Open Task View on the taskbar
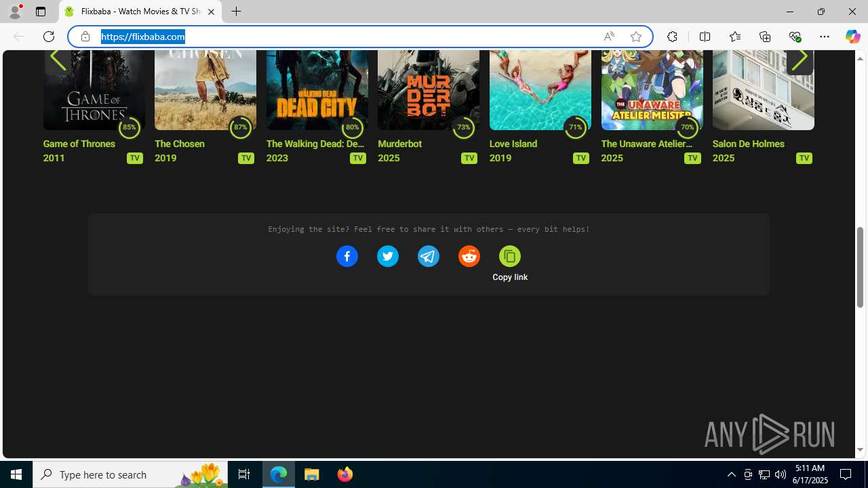Image resolution: width=868 pixels, height=488 pixels. tap(244, 474)
